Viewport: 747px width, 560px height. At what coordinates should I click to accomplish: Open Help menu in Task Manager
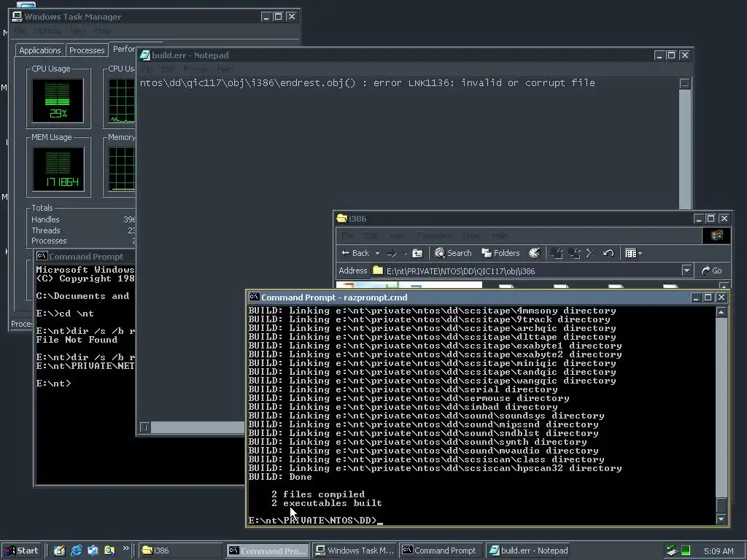pyautogui.click(x=102, y=31)
